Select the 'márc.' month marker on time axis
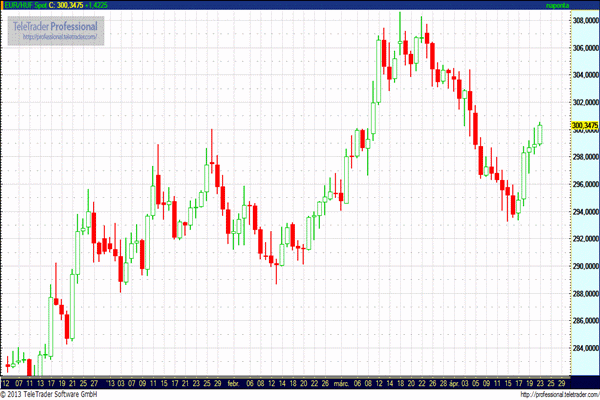Screen dimensions: 600x400 [340, 382]
